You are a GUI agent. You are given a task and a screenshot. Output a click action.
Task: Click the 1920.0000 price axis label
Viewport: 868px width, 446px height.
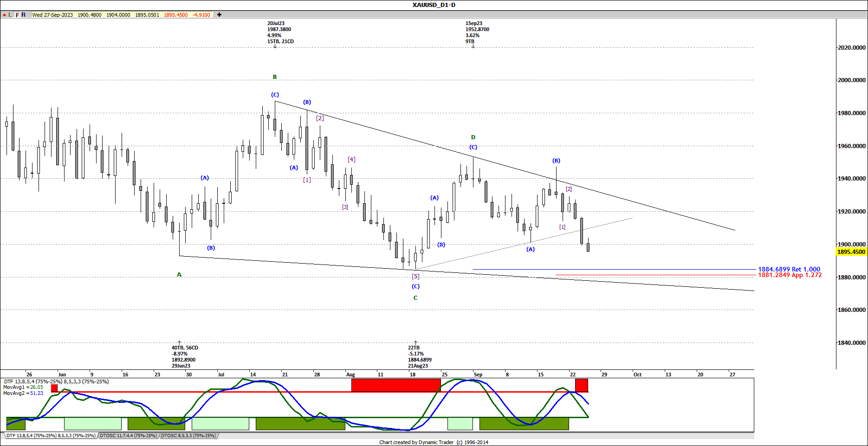pyautogui.click(x=852, y=212)
